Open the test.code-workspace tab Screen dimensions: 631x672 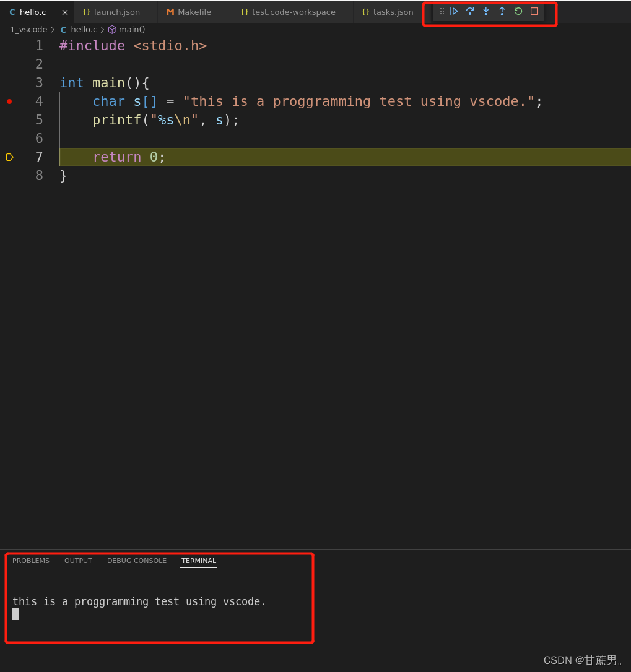[294, 12]
